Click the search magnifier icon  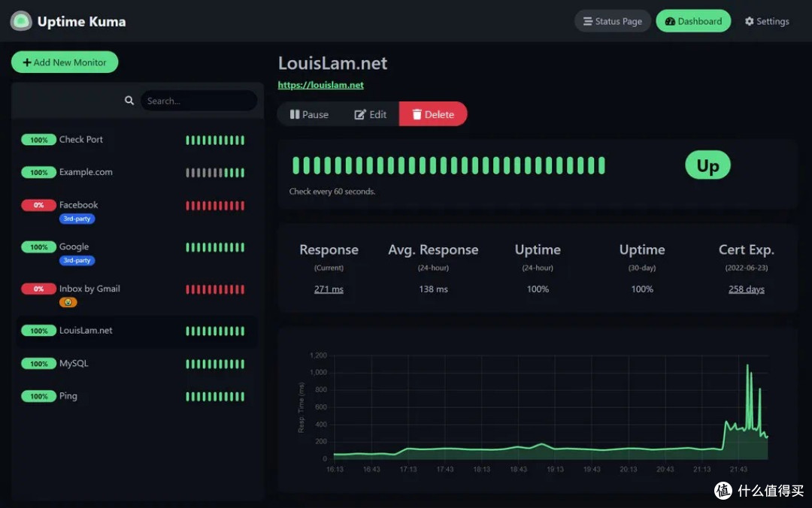pyautogui.click(x=129, y=101)
